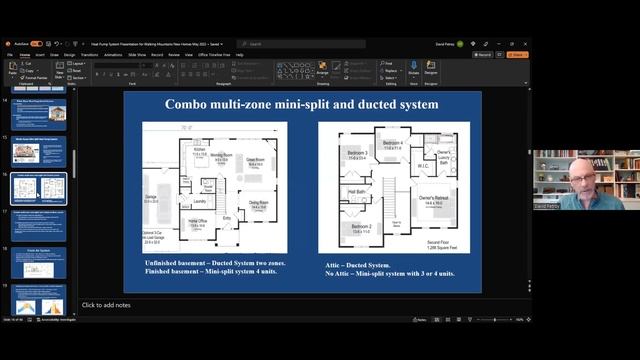Click the Reset slide button
Viewport: 640px width, 360px height.
point(74,71)
